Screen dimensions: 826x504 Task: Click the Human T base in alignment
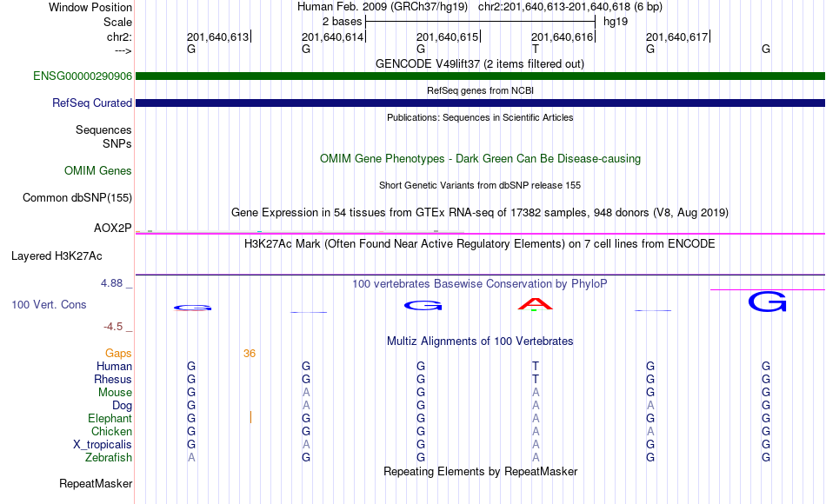coord(536,366)
